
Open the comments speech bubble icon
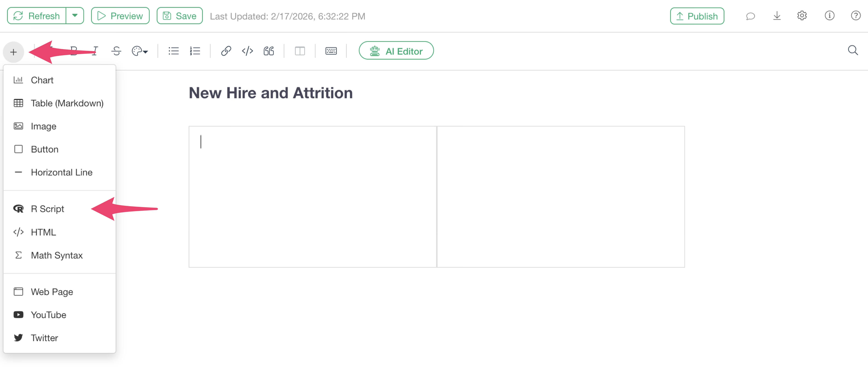(750, 16)
